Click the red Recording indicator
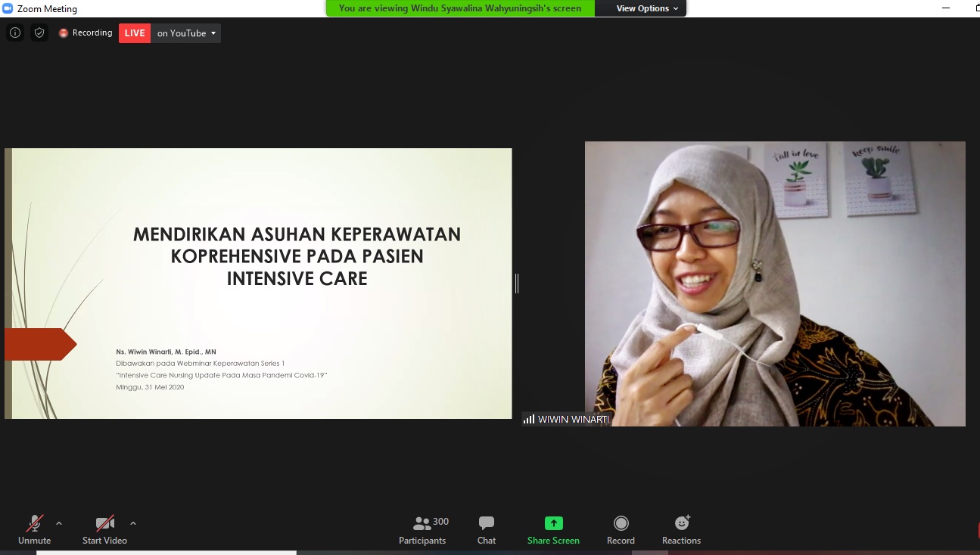This screenshot has width=980, height=555. click(x=86, y=33)
